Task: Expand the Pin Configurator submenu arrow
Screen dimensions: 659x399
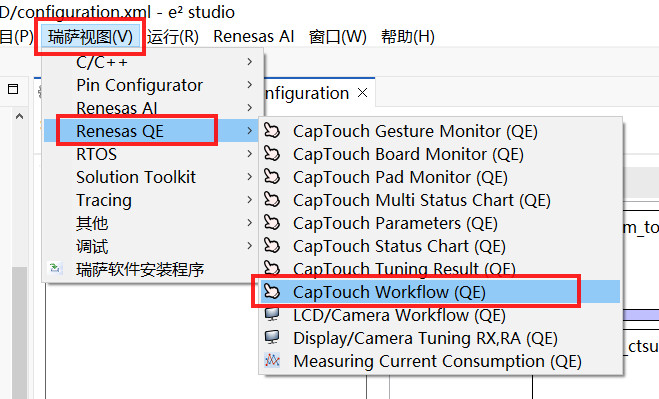Action: tap(250, 85)
